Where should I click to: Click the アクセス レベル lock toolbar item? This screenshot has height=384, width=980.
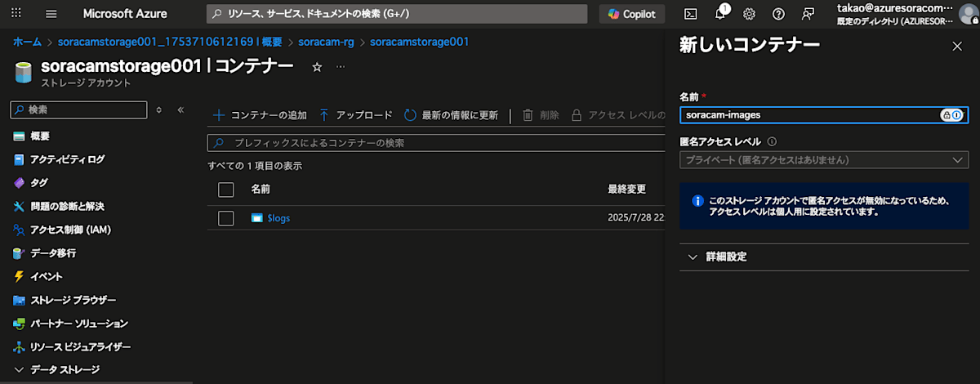pos(617,115)
